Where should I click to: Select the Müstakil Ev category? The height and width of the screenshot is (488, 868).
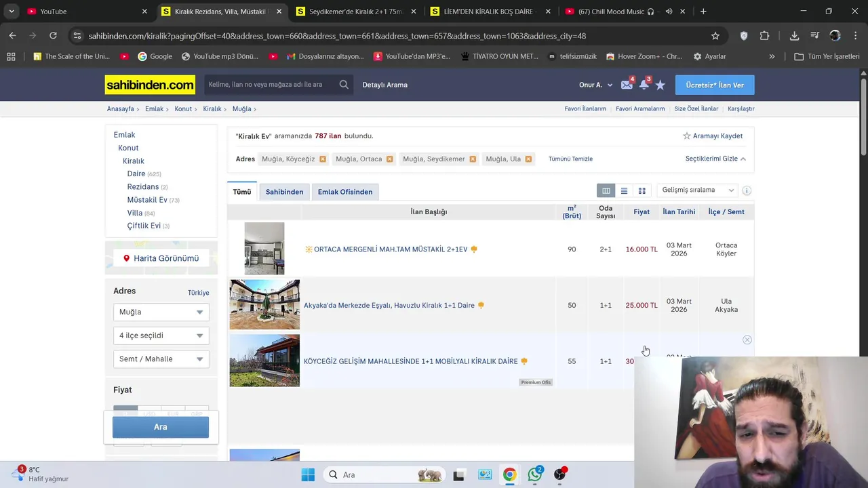[x=147, y=200]
